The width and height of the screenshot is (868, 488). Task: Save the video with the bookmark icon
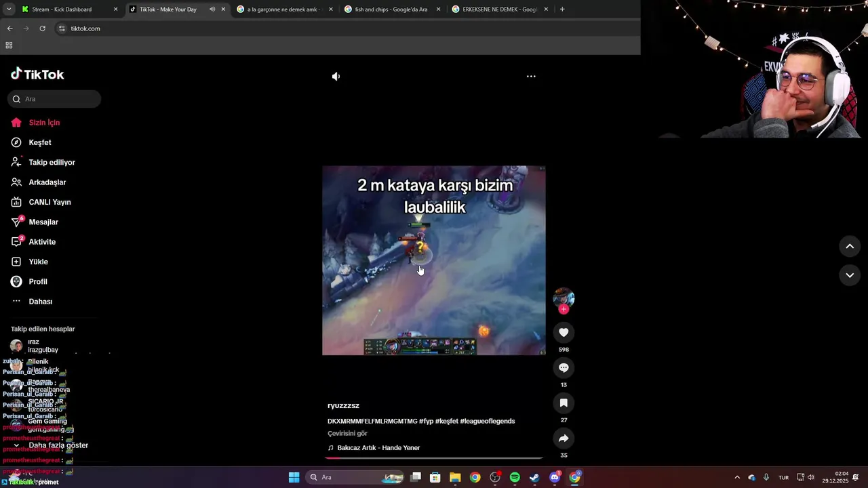coord(564,403)
